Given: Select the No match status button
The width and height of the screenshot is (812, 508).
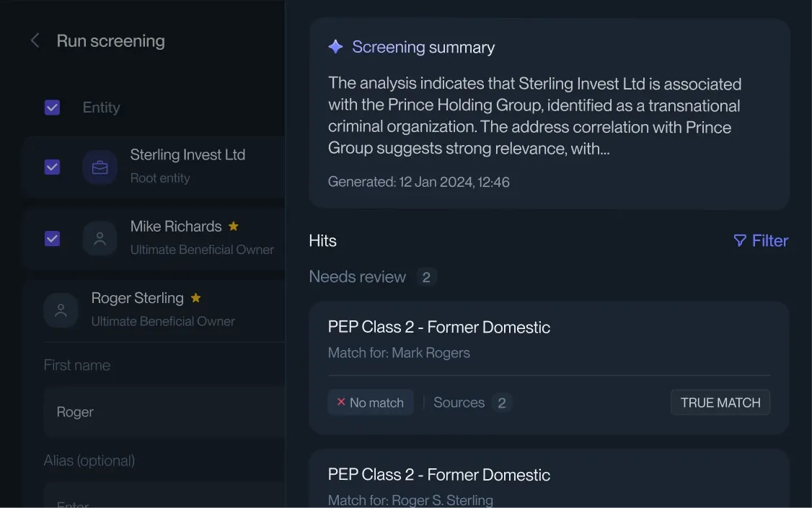Looking at the screenshot, I should [370, 403].
